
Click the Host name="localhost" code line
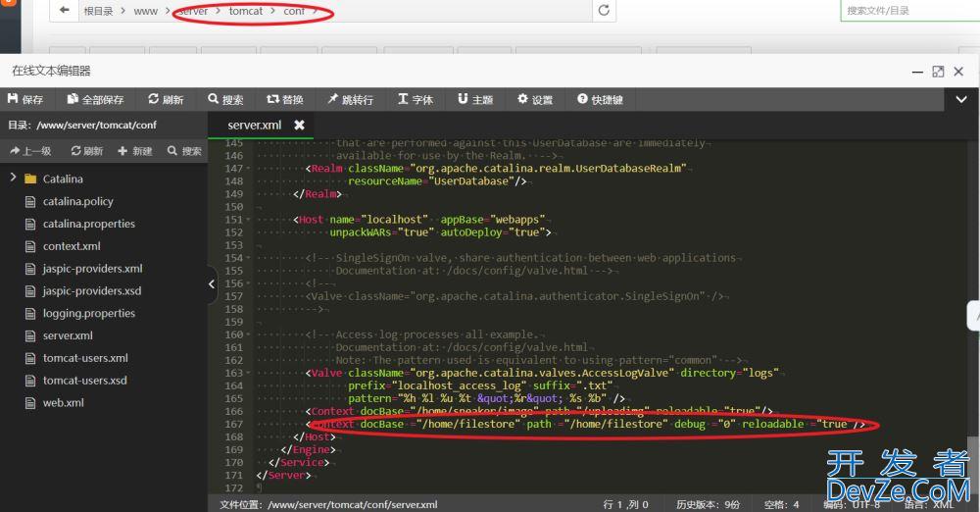(418, 220)
